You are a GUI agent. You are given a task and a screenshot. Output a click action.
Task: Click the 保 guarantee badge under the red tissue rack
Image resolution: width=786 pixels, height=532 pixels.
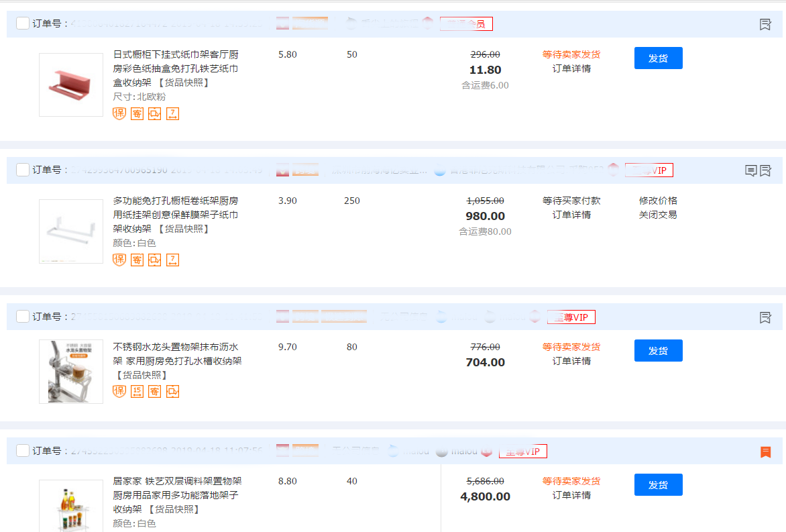119,113
